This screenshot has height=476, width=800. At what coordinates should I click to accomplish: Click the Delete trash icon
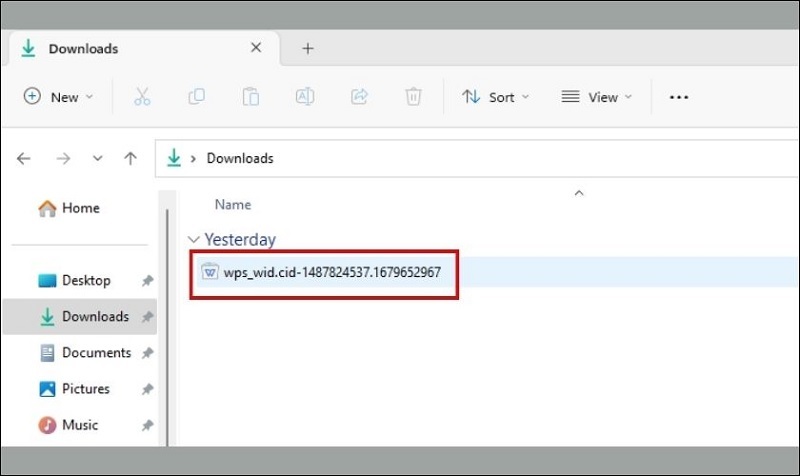tap(413, 97)
